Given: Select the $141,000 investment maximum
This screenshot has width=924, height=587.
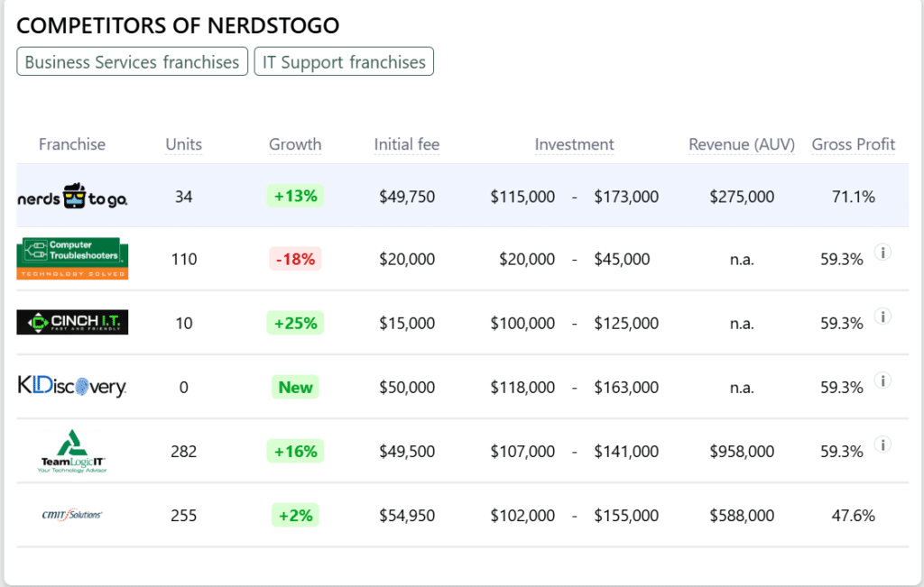Looking at the screenshot, I should (x=626, y=452).
